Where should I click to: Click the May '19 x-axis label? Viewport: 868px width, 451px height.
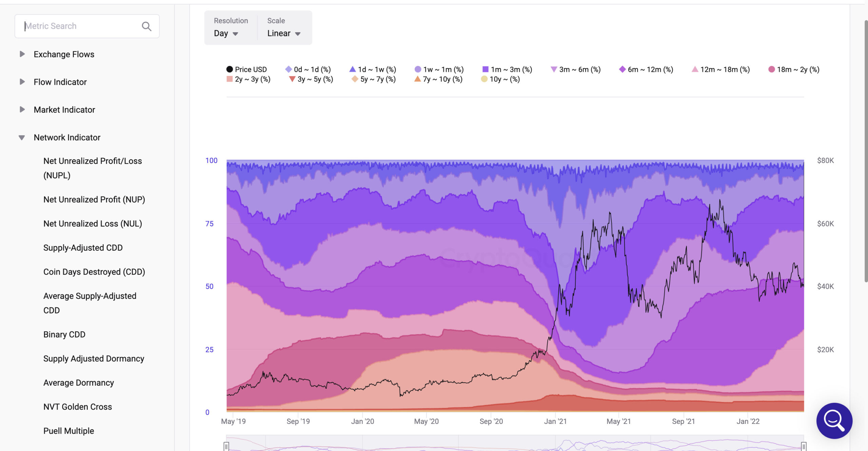(233, 421)
